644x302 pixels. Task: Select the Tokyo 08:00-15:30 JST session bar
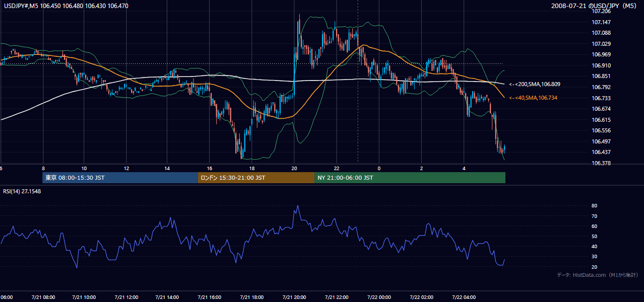click(120, 178)
